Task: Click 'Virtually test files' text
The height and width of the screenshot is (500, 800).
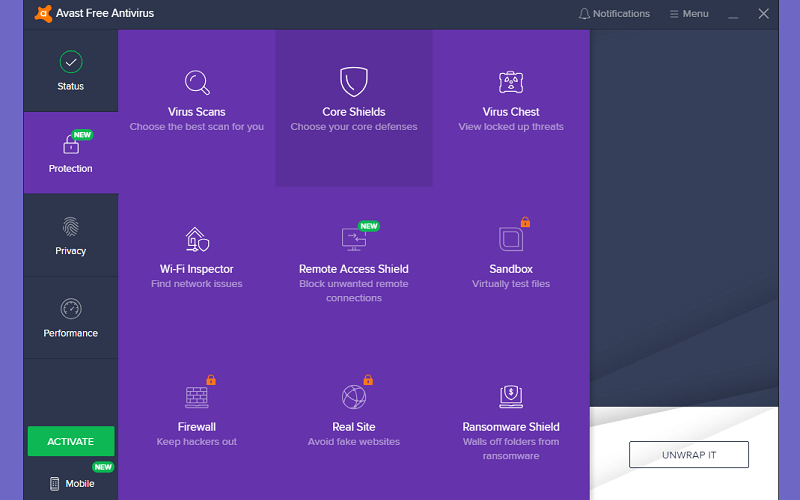Action: pos(511,284)
